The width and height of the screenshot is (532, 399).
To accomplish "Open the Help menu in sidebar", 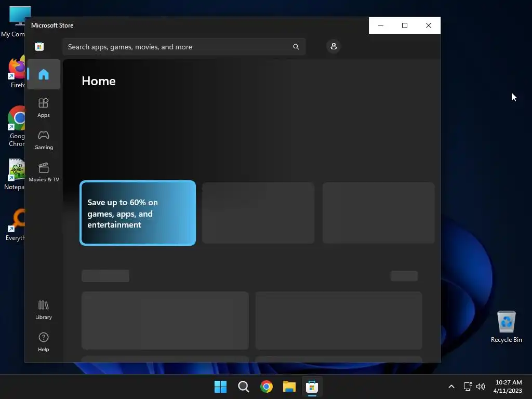I will point(44,342).
